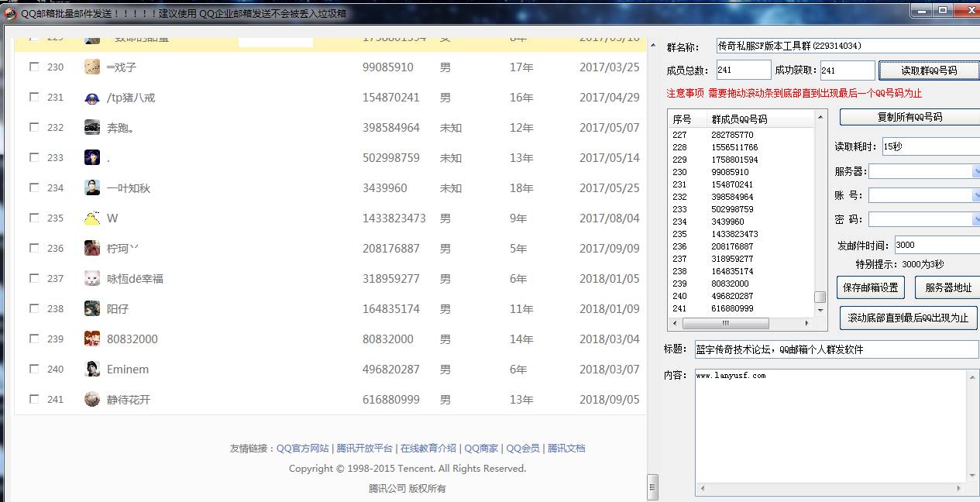980x502 pixels.
Task: Click the app icon in the title bar
Action: [x=10, y=13]
